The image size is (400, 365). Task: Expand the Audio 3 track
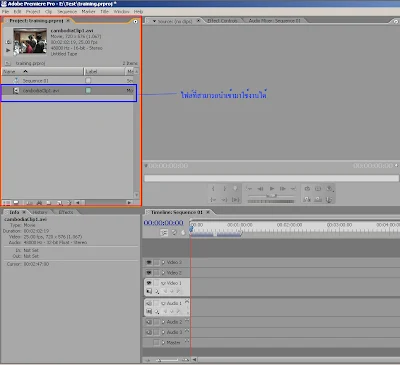(x=163, y=332)
